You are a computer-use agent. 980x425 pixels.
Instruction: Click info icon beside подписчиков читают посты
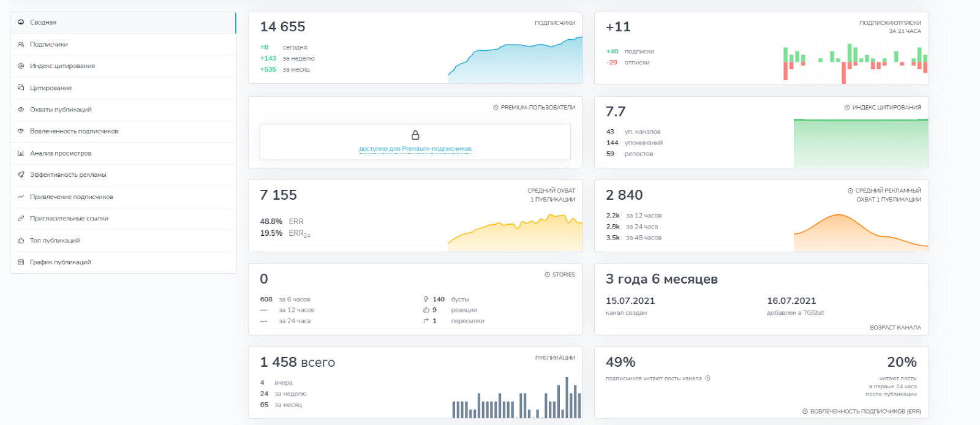[707, 378]
